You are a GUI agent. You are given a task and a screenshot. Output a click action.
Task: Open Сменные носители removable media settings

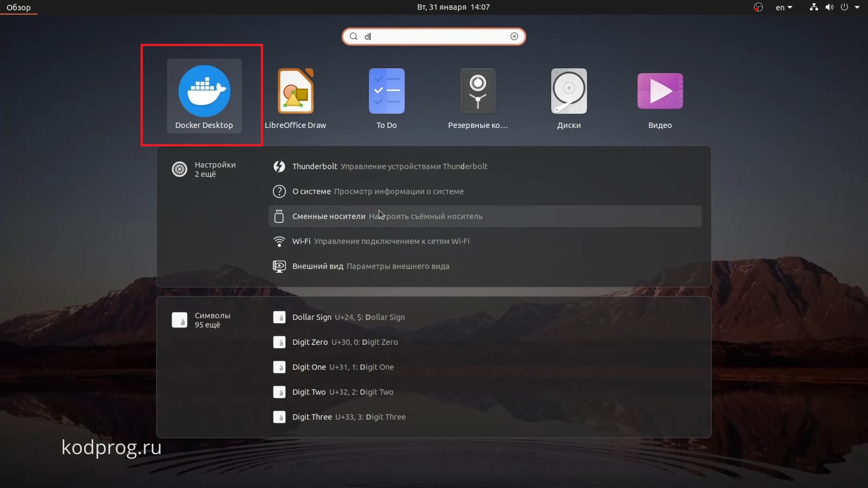(x=485, y=216)
